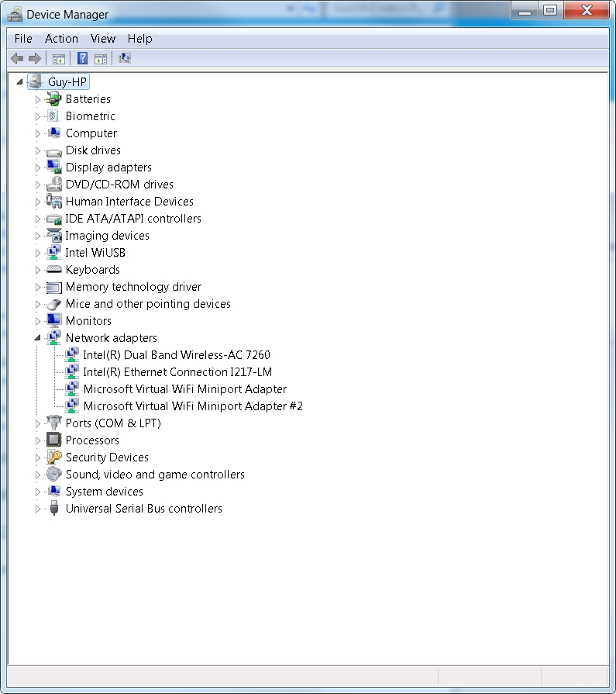Select Microsoft Virtual WiFi Miniport Adapter #2

point(193,406)
